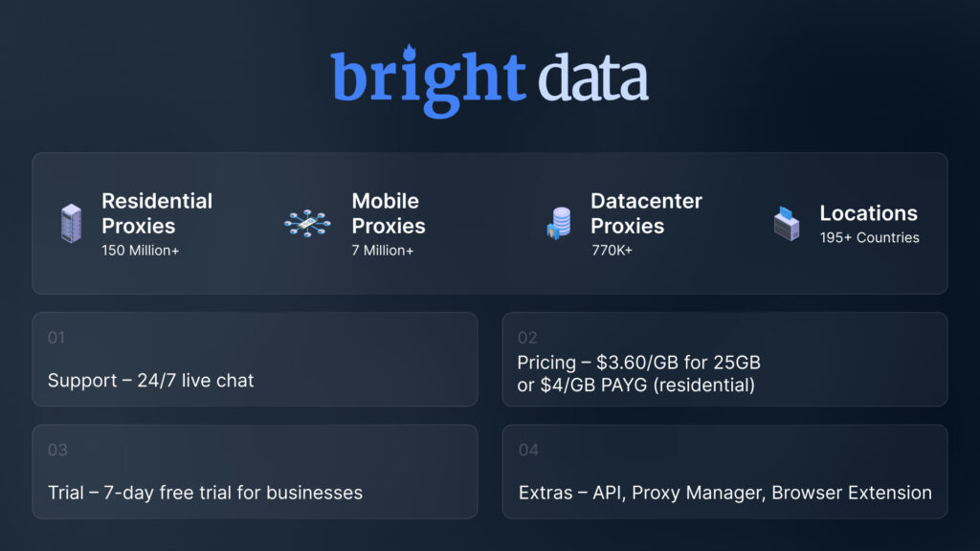Open the Pricing $3.60/GB card
The width and height of the screenshot is (980, 551).
[724, 360]
